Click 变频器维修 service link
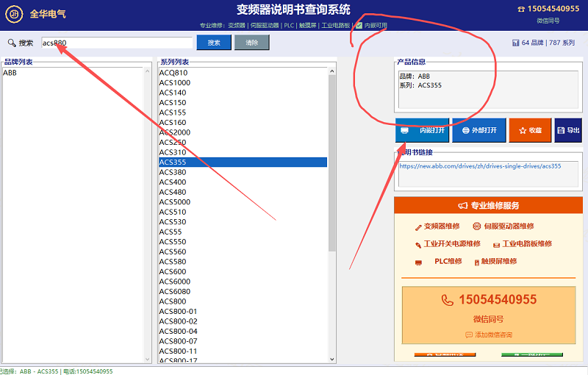 [x=441, y=226]
